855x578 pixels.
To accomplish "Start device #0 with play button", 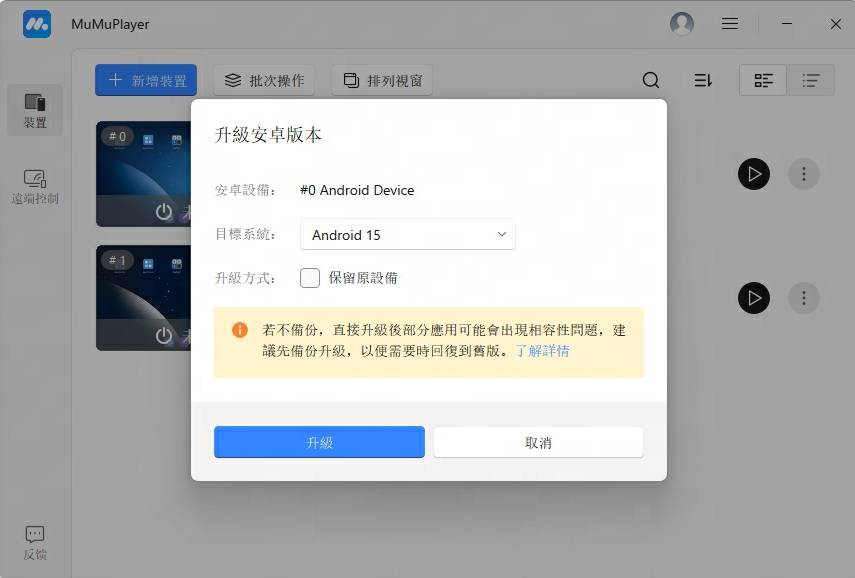I will (754, 174).
